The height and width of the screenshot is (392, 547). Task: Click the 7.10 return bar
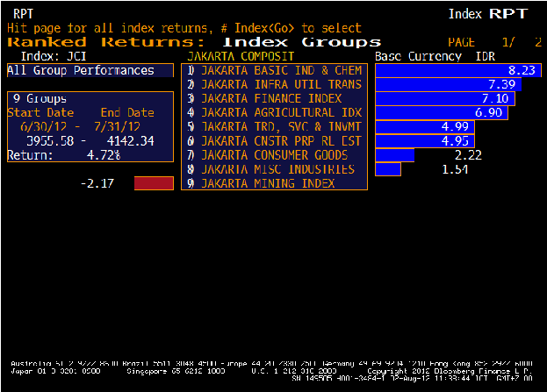click(x=444, y=98)
